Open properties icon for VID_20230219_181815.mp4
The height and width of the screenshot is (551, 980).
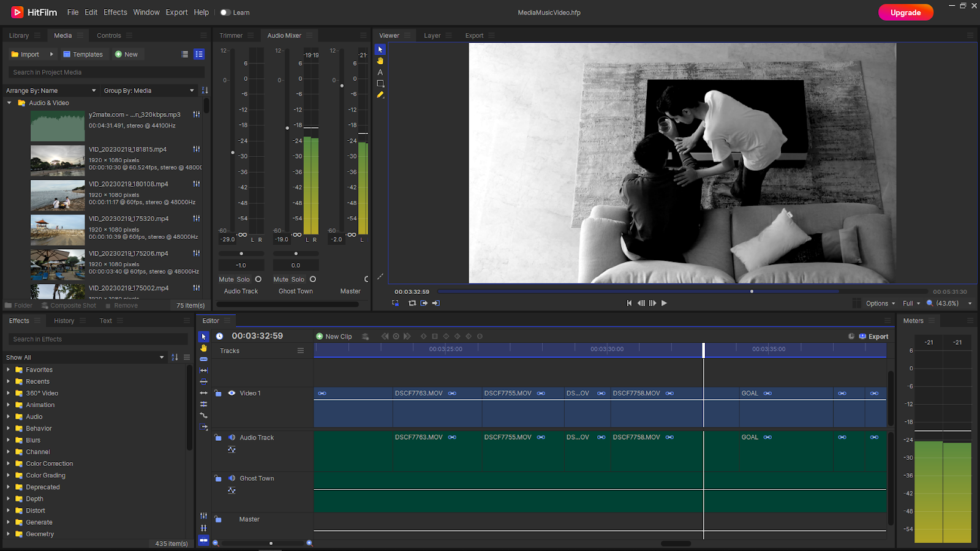[197, 149]
